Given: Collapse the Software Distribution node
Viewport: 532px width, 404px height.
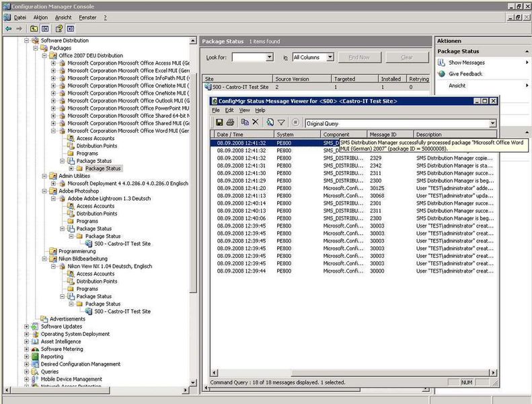Looking at the screenshot, I should click(x=26, y=40).
